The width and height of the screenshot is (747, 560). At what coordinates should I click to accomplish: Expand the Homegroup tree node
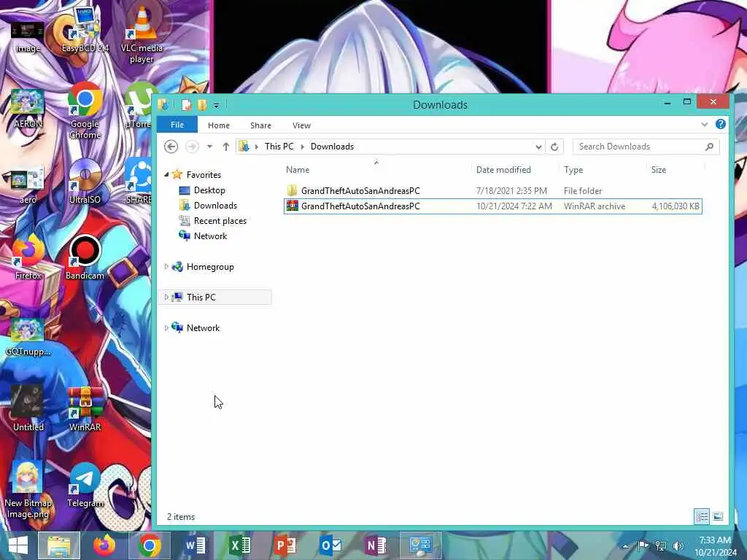[166, 267]
